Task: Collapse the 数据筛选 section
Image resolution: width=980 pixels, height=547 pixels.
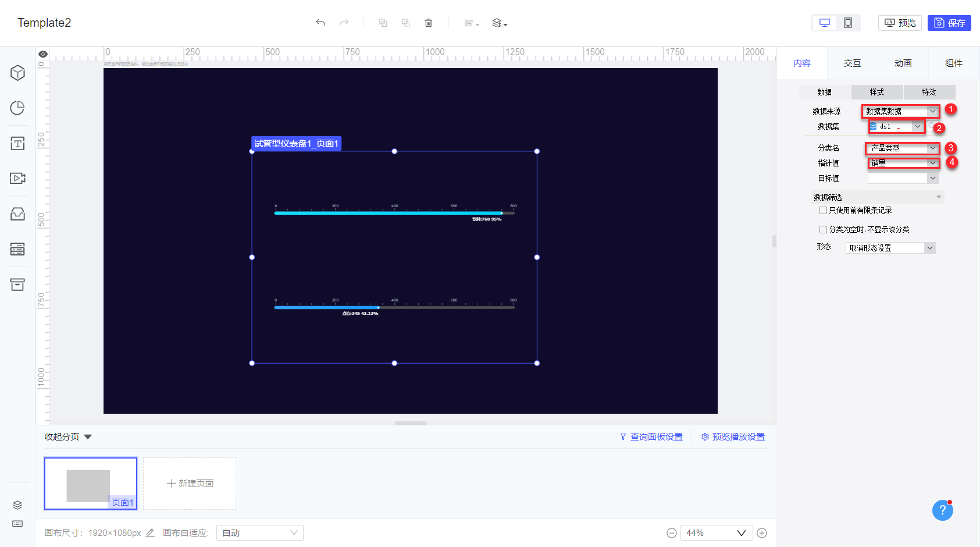Action: [878, 197]
